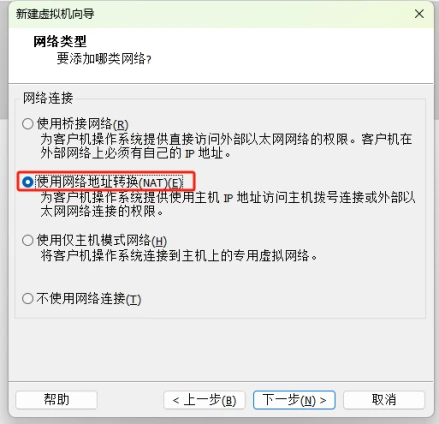
Task: Choose the 使用网络地址转换(NAT) radio circle
Action: [x=28, y=182]
